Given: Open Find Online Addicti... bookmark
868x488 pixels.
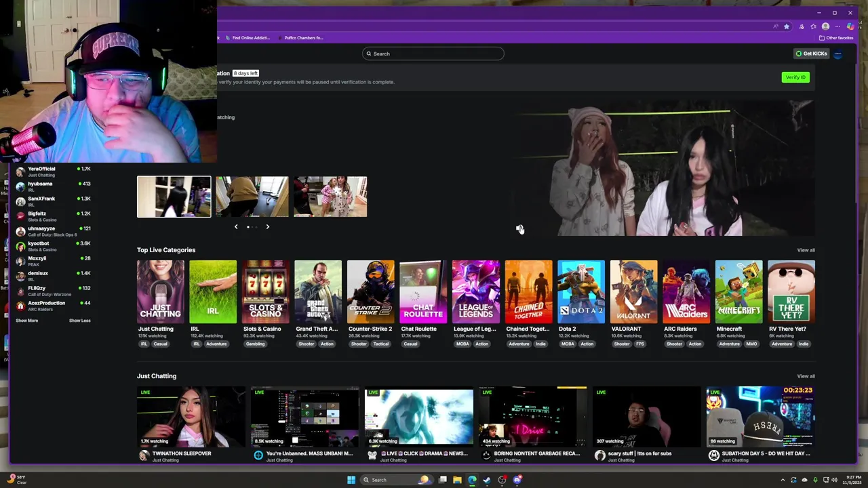Looking at the screenshot, I should coord(248,38).
